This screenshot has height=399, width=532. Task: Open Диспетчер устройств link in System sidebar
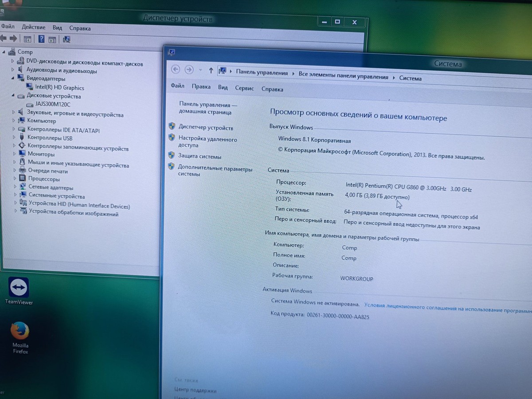point(206,128)
